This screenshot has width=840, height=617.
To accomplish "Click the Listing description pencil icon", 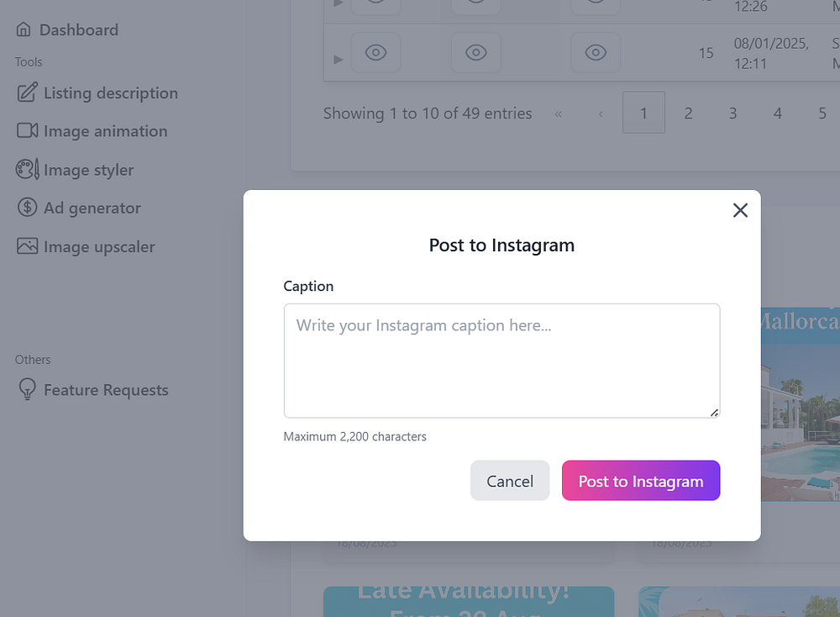I will pyautogui.click(x=27, y=92).
